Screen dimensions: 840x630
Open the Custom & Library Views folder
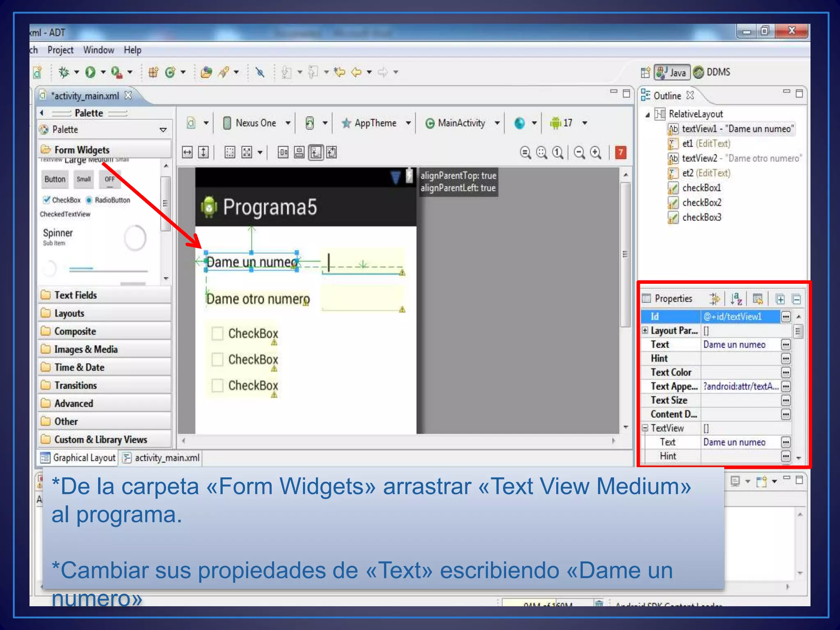click(x=105, y=439)
